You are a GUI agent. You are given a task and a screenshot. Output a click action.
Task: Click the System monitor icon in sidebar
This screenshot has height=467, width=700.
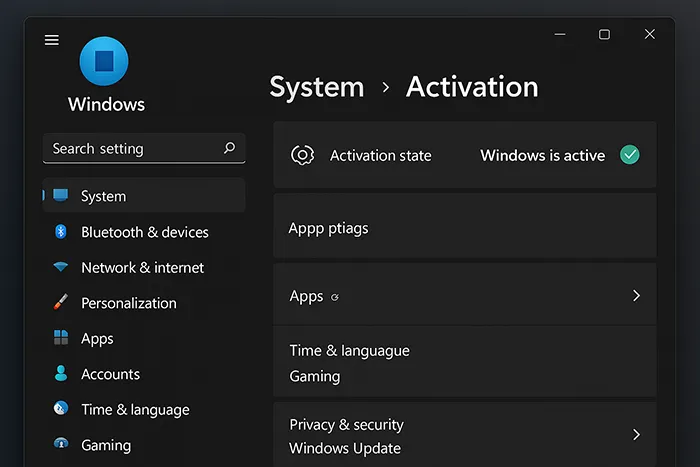(x=61, y=195)
